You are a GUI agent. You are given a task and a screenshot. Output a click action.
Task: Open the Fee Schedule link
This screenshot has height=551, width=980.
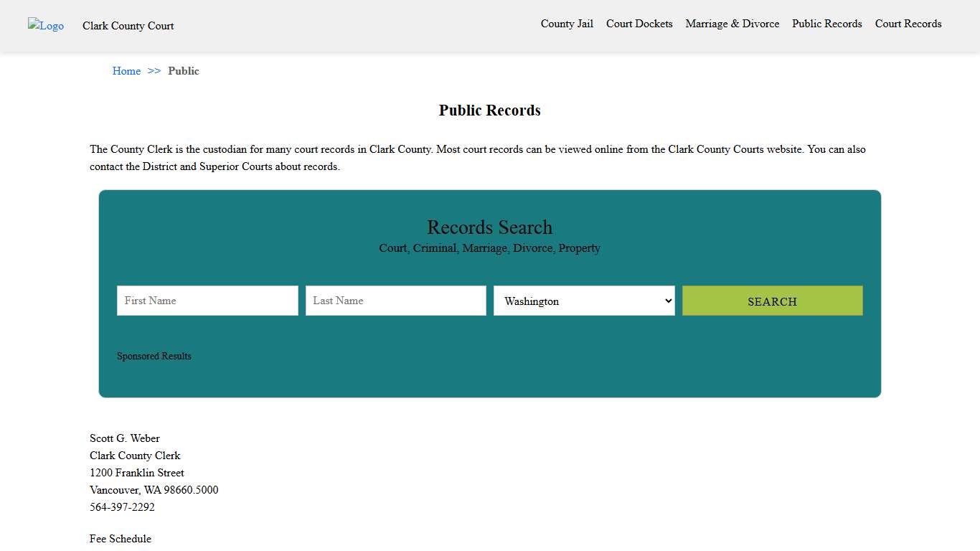[x=121, y=539]
